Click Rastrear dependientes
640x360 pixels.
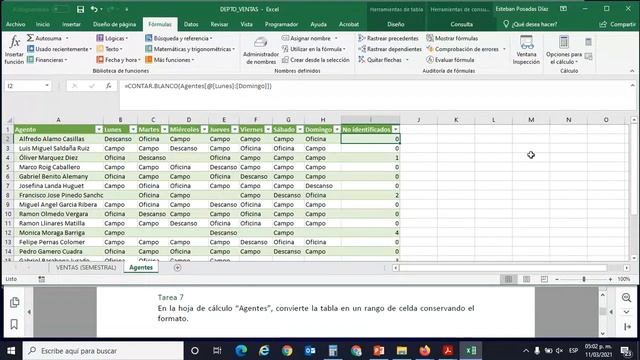[x=390, y=49]
